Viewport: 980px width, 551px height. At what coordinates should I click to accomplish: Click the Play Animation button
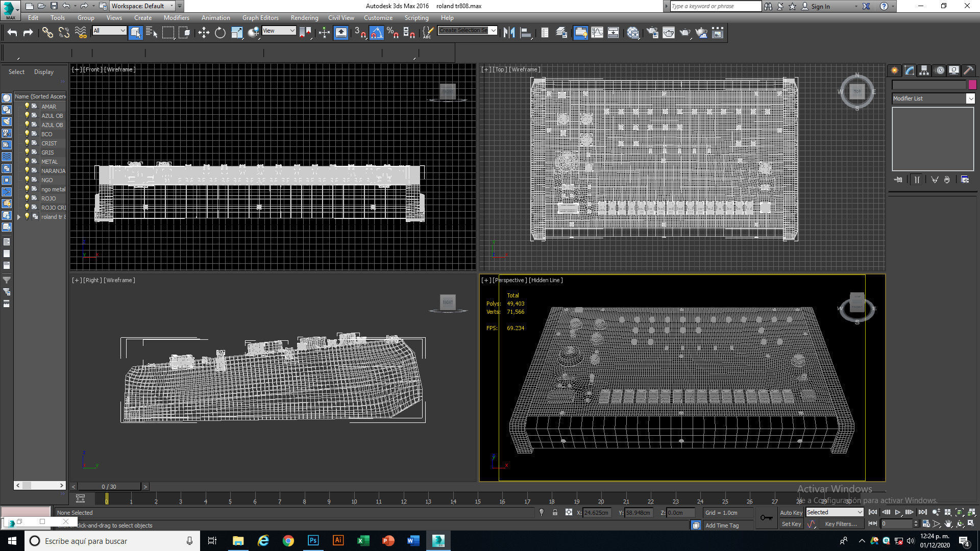[897, 512]
